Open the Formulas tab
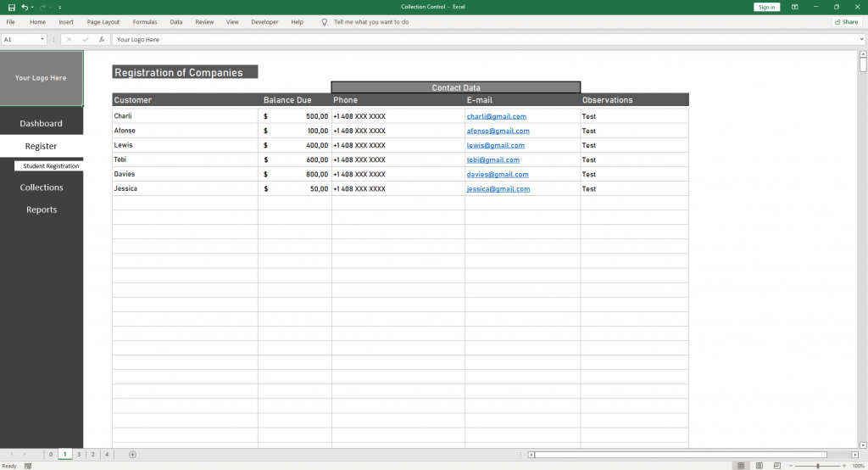Image resolution: width=868 pixels, height=470 pixels. click(x=144, y=22)
